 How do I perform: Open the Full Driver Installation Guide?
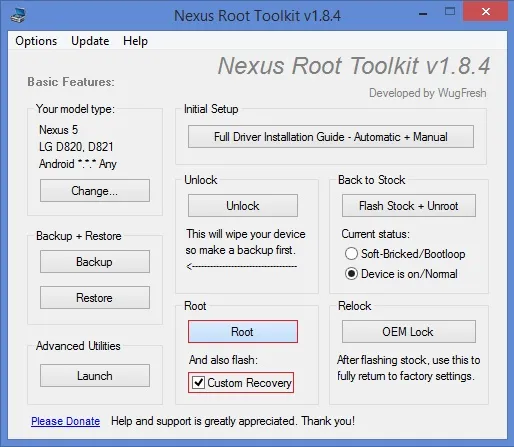pos(331,137)
